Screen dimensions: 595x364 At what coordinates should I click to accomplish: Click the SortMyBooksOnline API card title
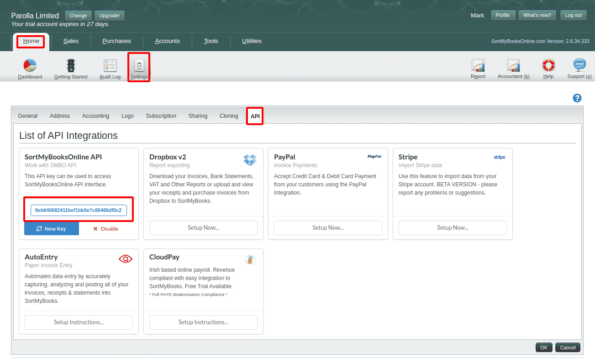click(63, 157)
